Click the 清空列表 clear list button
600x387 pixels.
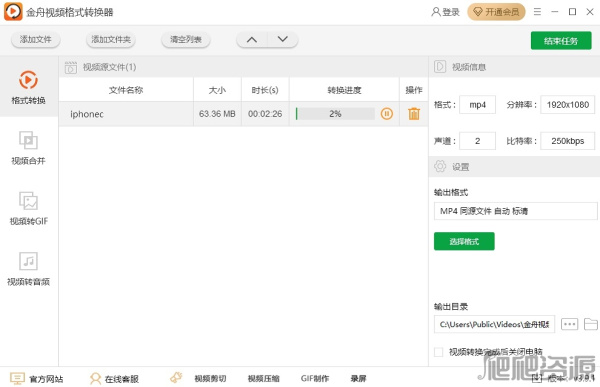tap(186, 39)
